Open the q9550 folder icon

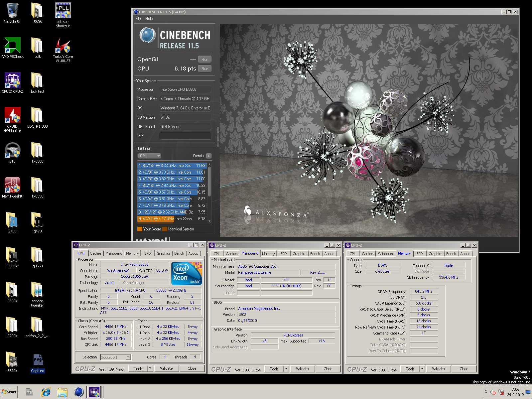click(37, 257)
